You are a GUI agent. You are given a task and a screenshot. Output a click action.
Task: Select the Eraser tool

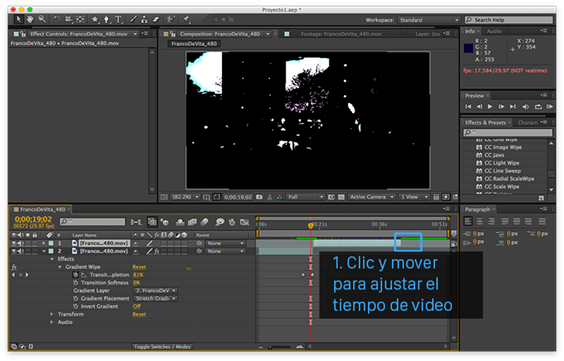(x=155, y=19)
